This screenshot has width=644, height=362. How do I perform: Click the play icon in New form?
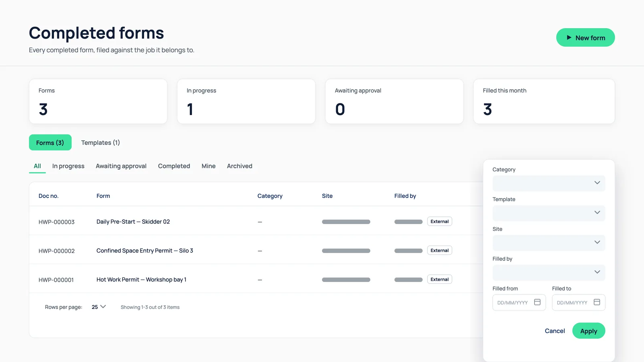click(x=569, y=37)
